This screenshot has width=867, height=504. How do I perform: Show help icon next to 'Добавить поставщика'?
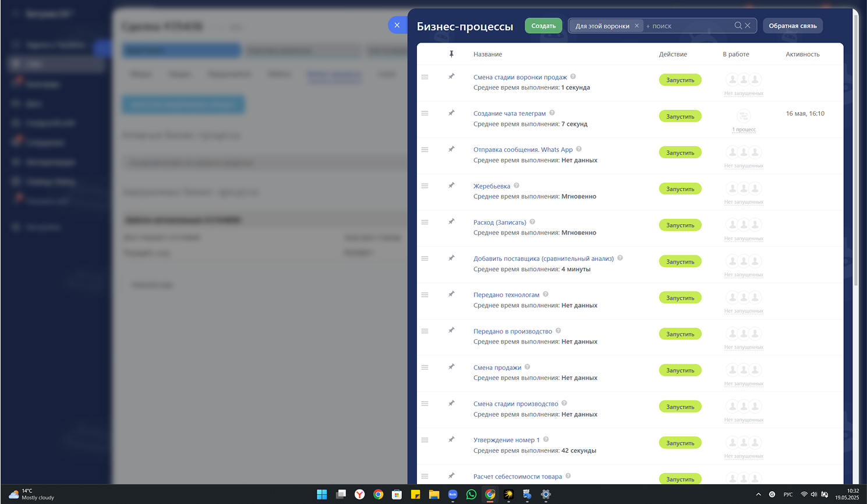[620, 258]
